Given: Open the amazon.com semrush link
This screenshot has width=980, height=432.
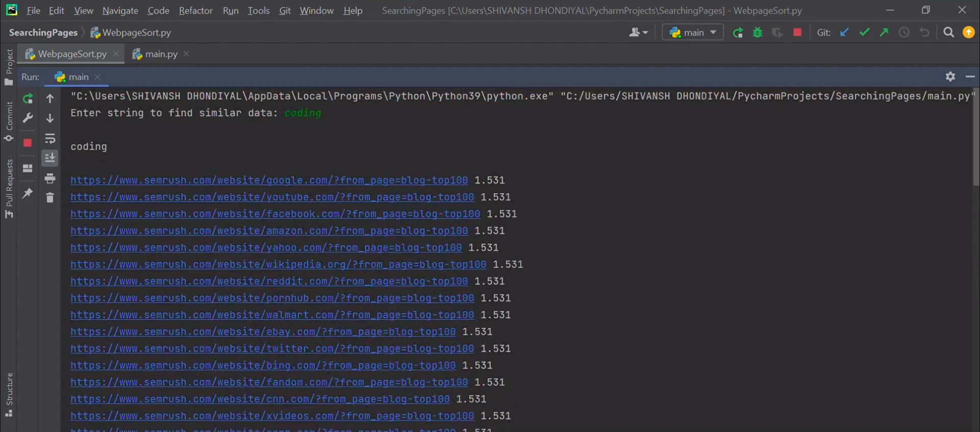Looking at the screenshot, I should point(269,231).
